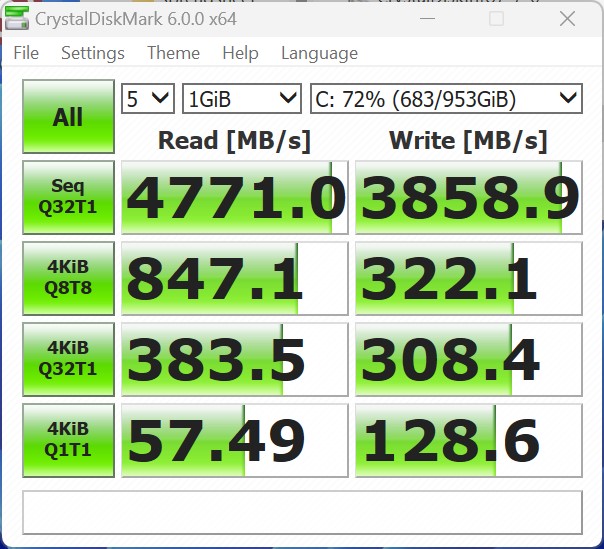Open the File menu
This screenshot has height=549, width=604.
(x=26, y=53)
